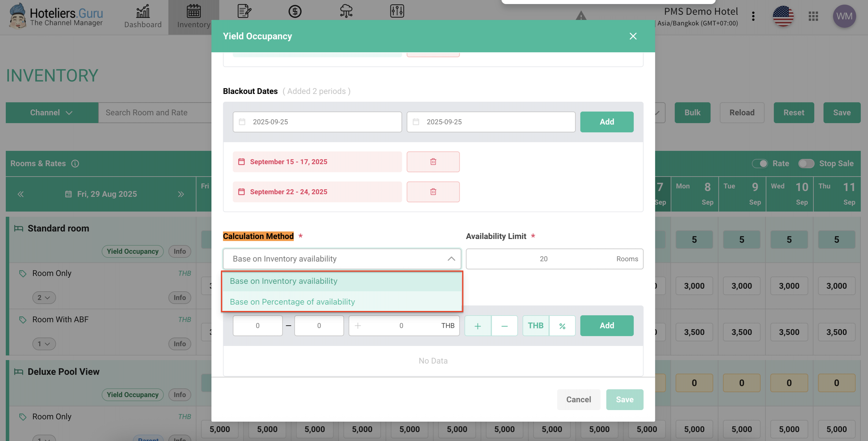Collapse the Calculation Method dropdown

click(x=451, y=259)
